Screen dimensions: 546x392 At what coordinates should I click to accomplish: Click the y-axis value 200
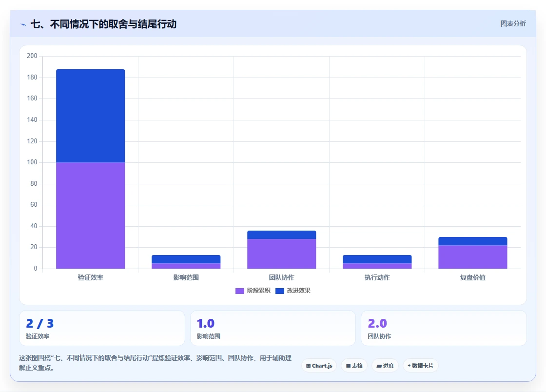pos(32,56)
